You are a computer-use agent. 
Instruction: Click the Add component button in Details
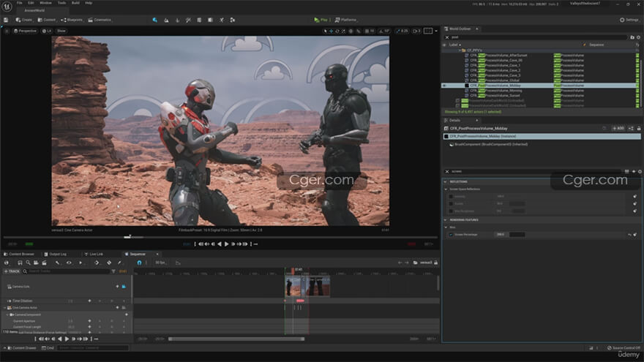click(618, 129)
